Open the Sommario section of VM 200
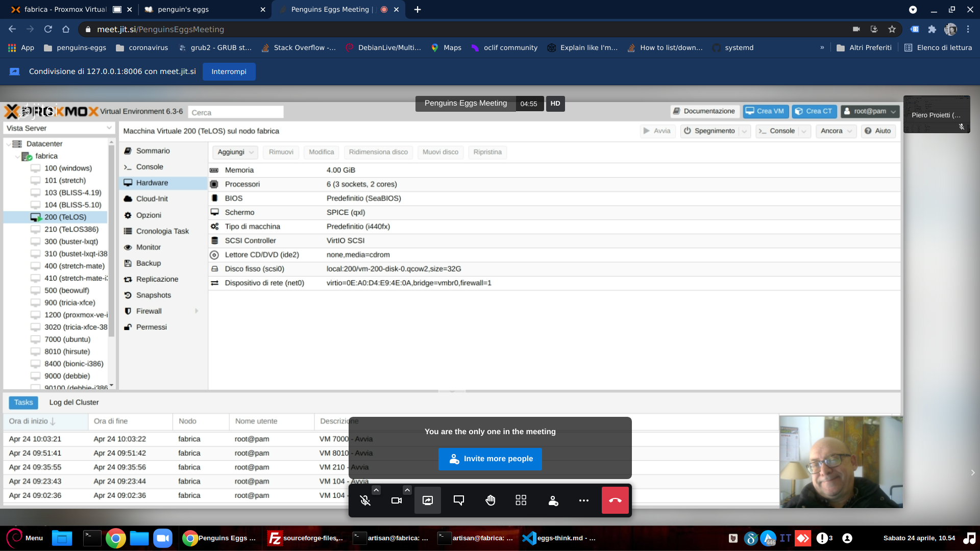This screenshot has width=980, height=551. point(153,151)
